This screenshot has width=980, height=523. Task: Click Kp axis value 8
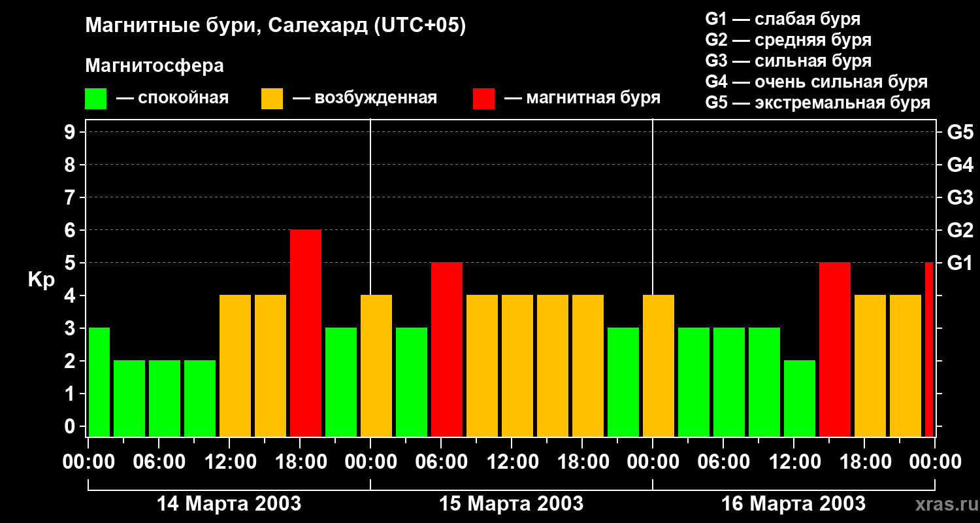(71, 165)
